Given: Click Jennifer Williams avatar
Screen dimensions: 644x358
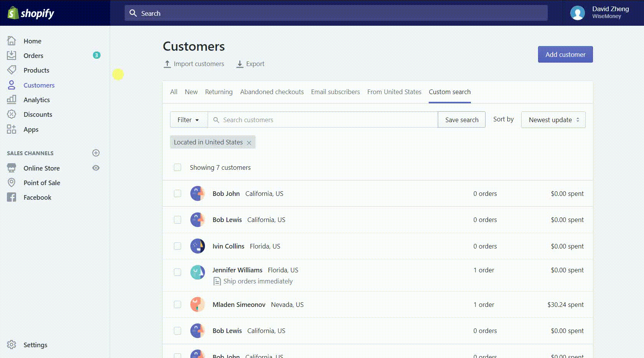Looking at the screenshot, I should (x=198, y=272).
